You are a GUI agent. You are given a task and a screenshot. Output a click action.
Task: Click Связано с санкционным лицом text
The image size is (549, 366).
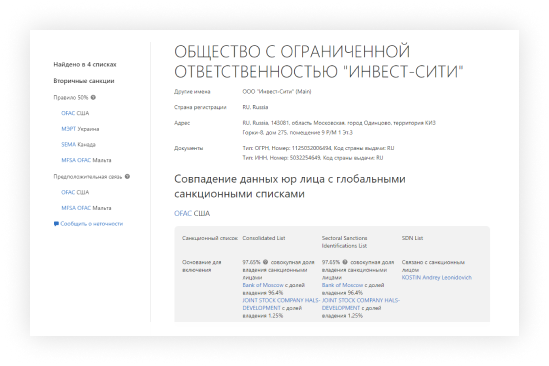tap(433, 266)
